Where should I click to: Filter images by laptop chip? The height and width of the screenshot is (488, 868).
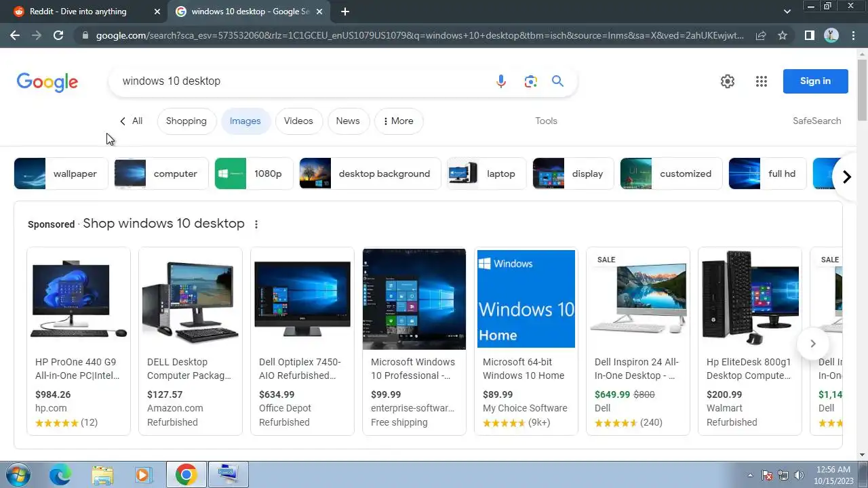(487, 174)
